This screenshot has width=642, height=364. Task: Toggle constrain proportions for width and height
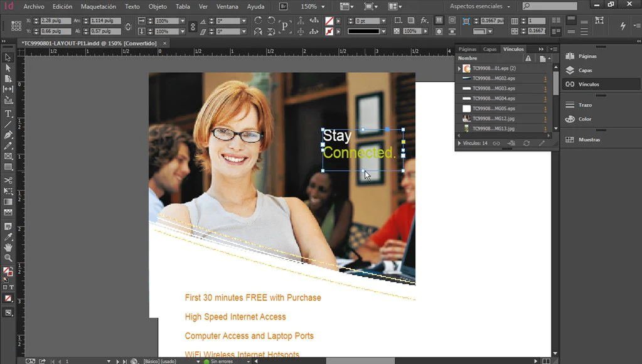(x=128, y=26)
